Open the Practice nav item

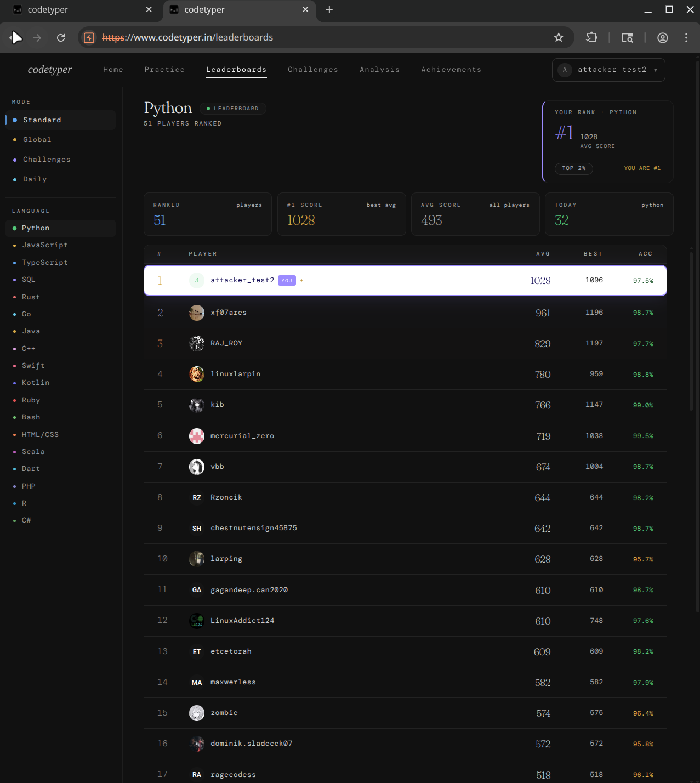pyautogui.click(x=164, y=70)
